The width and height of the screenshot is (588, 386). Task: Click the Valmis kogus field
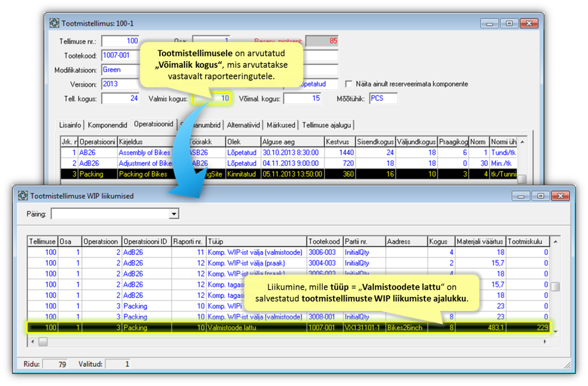click(212, 98)
